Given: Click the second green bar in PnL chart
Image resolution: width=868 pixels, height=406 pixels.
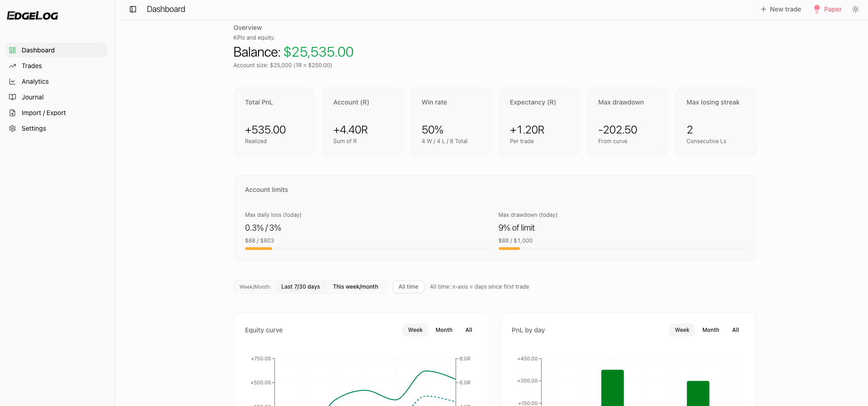Looking at the screenshot, I should coord(698,394).
